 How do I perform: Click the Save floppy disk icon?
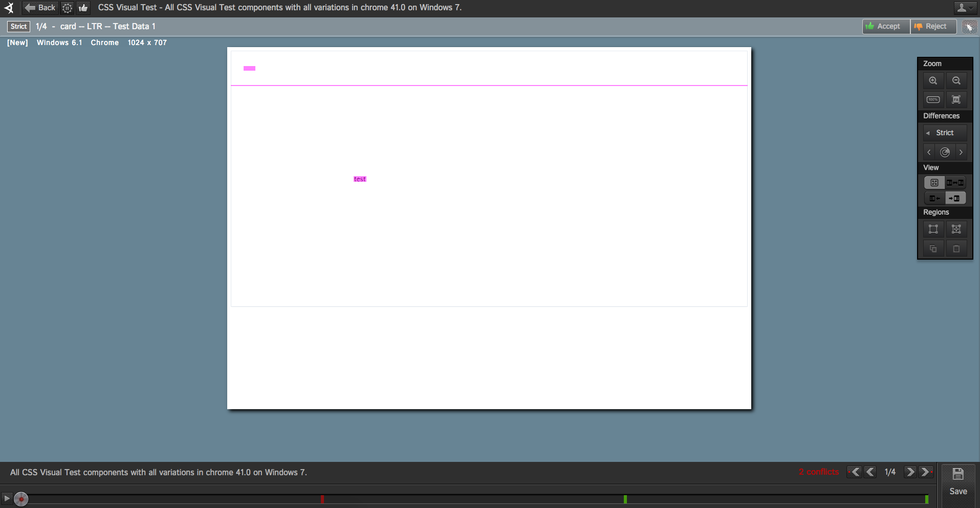point(959,473)
